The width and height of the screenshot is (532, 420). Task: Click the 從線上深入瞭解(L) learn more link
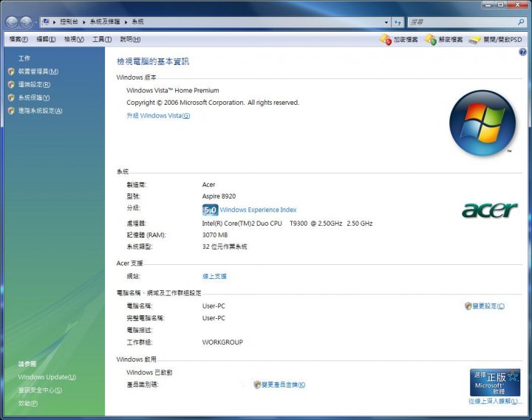[x=495, y=402]
